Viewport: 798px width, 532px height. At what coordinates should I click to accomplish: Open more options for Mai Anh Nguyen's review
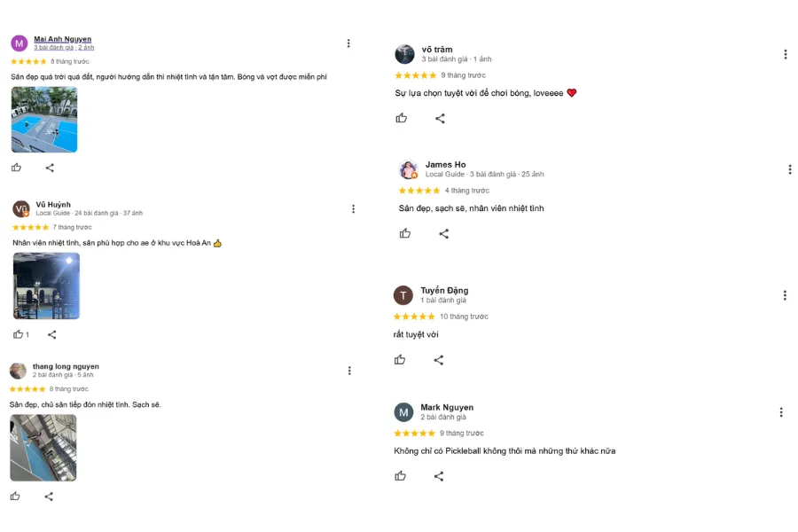point(348,43)
